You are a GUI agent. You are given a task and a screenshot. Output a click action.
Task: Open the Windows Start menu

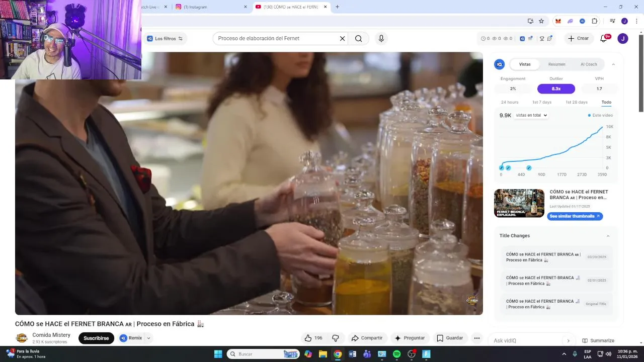coord(218,354)
